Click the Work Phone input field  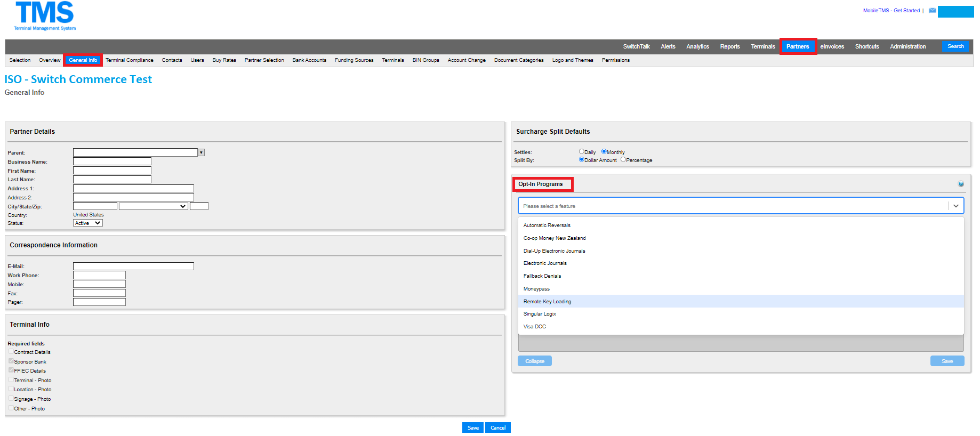pyautogui.click(x=99, y=275)
